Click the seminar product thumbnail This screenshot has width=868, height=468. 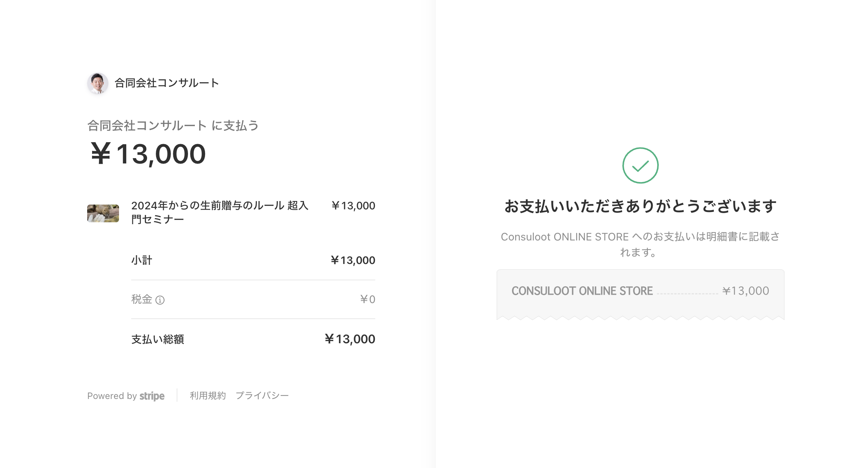coord(103,213)
